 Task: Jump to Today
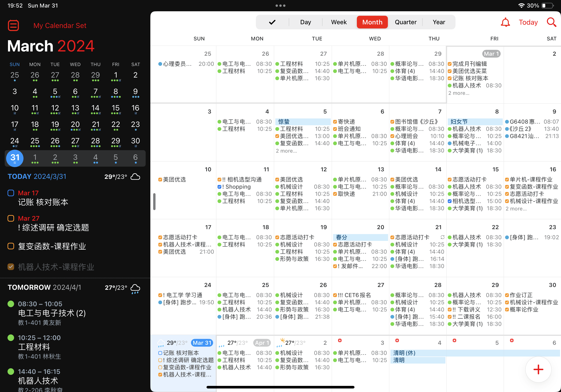click(x=528, y=22)
